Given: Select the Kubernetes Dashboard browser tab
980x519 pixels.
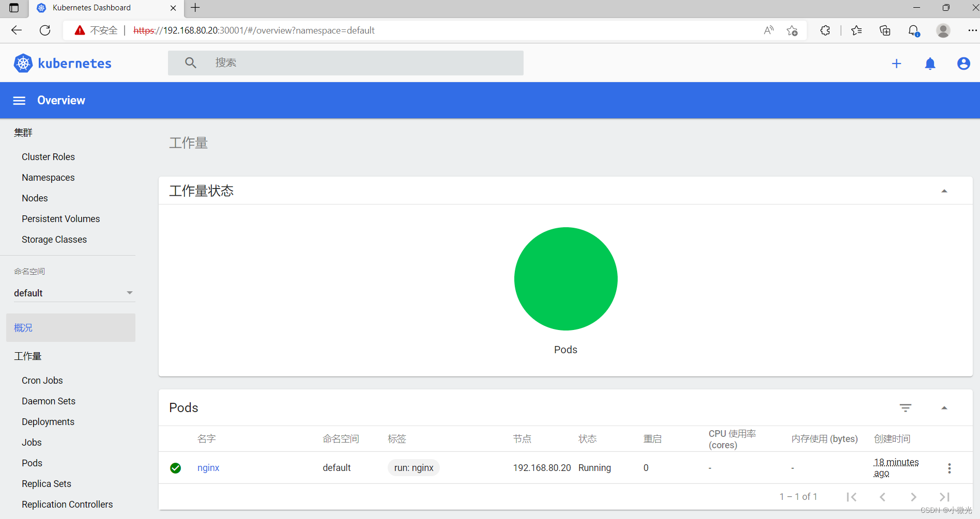Looking at the screenshot, I should (x=108, y=8).
